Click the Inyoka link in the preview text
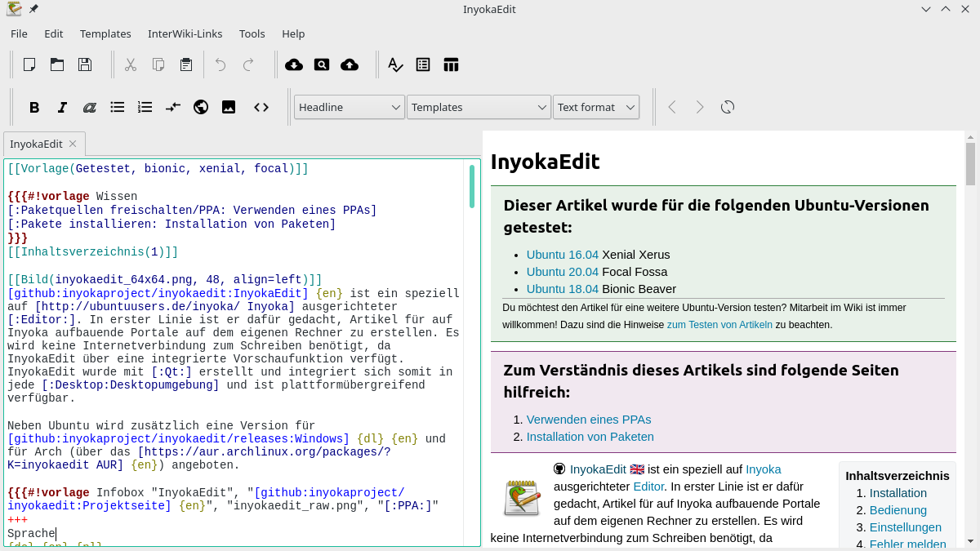Image resolution: width=980 pixels, height=551 pixels. [x=764, y=469]
